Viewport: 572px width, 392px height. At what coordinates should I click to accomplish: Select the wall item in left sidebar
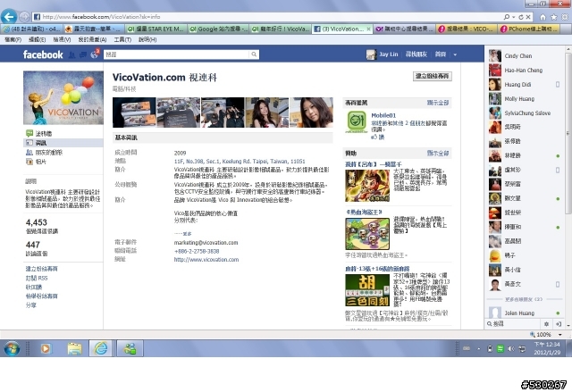tap(63, 133)
